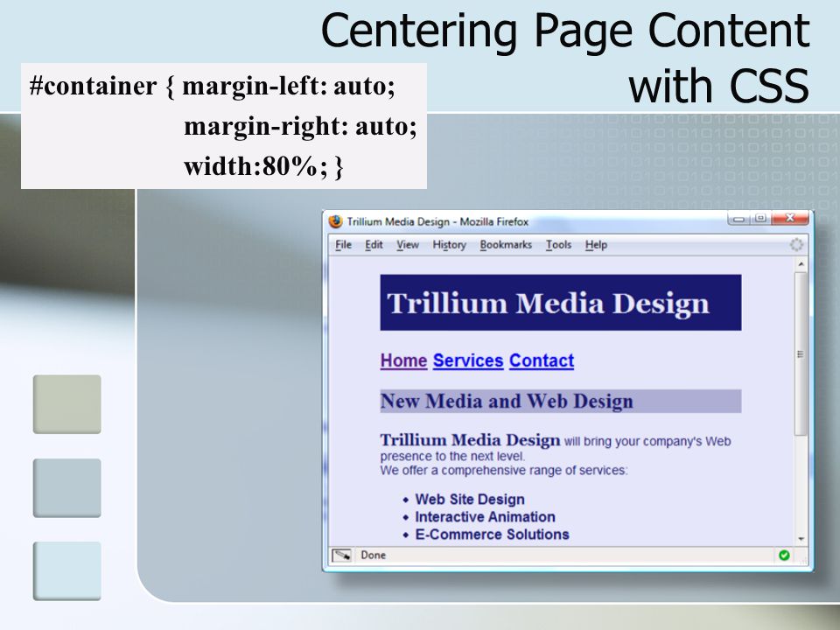Open the File menu in Firefox
The height and width of the screenshot is (630, 840).
(343, 245)
